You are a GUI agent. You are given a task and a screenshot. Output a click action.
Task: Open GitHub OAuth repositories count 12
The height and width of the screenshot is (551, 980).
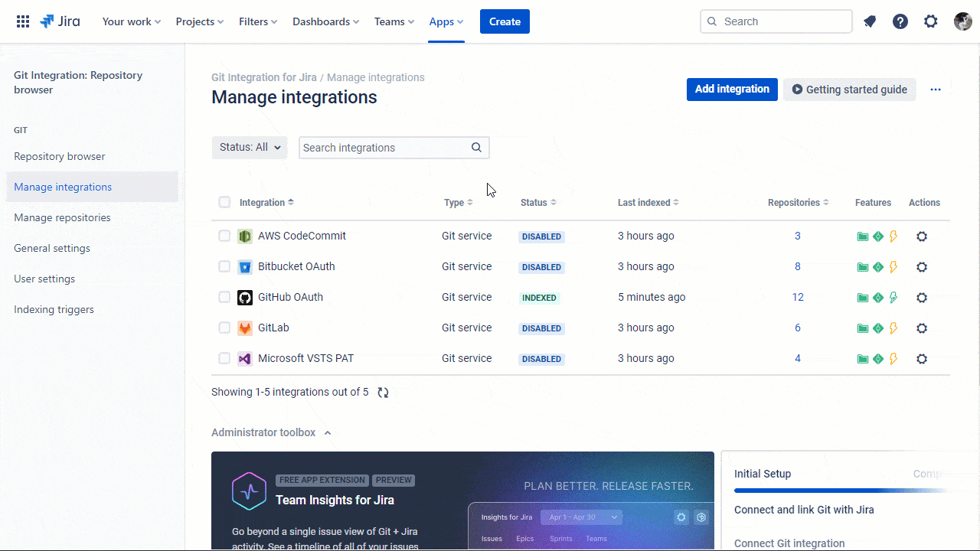coord(798,297)
